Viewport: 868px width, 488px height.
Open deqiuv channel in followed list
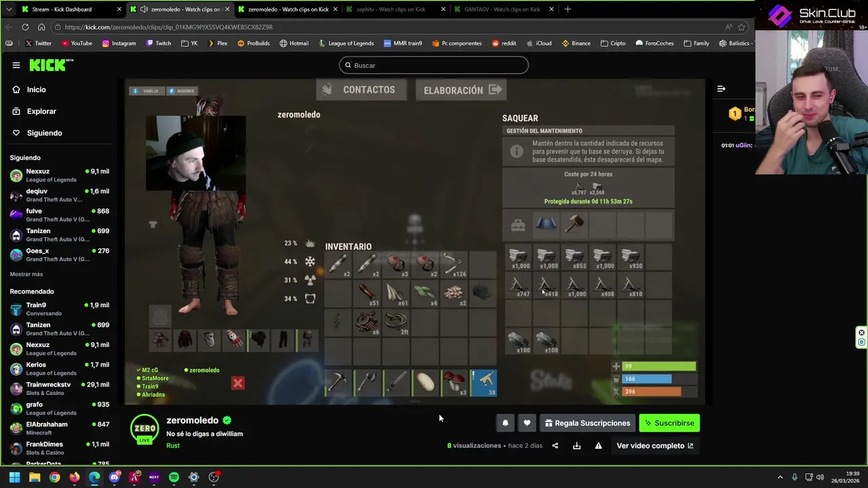click(60, 195)
